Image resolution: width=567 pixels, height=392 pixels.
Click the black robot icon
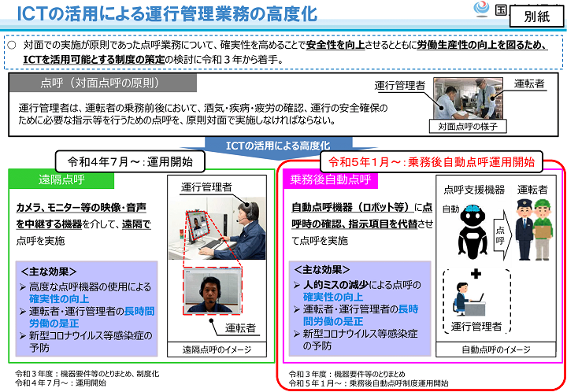472,232
